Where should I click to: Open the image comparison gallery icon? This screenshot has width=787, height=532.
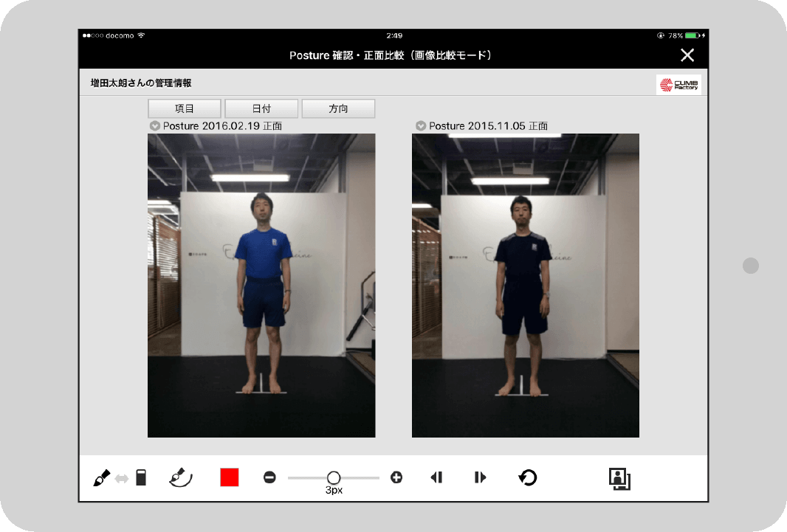point(619,478)
